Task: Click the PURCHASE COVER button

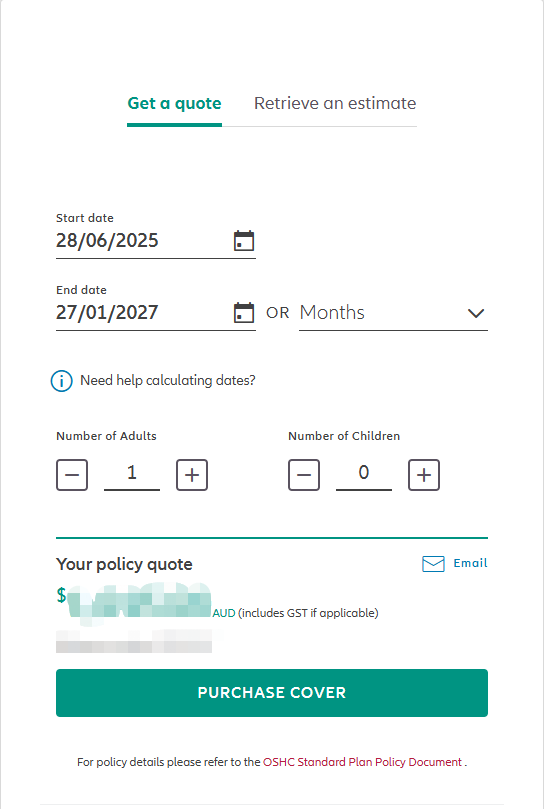Action: (x=272, y=693)
